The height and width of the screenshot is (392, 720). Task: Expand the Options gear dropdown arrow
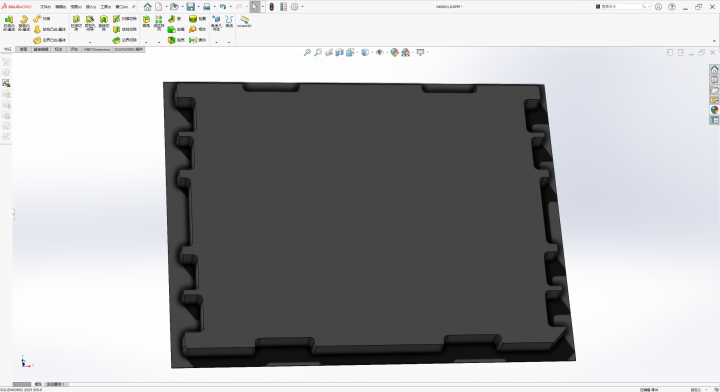pos(302,7)
